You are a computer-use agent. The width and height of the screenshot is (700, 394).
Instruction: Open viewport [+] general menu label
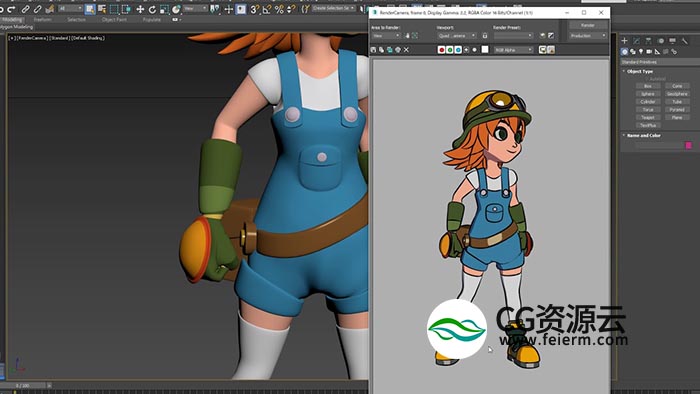pyautogui.click(x=12, y=38)
